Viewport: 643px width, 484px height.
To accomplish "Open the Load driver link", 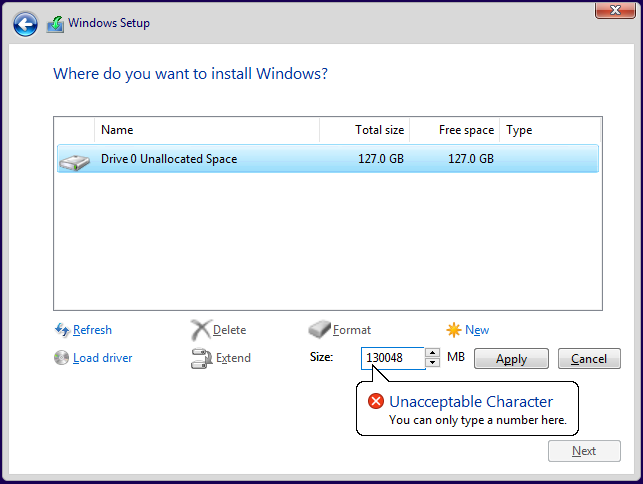I will pos(103,358).
